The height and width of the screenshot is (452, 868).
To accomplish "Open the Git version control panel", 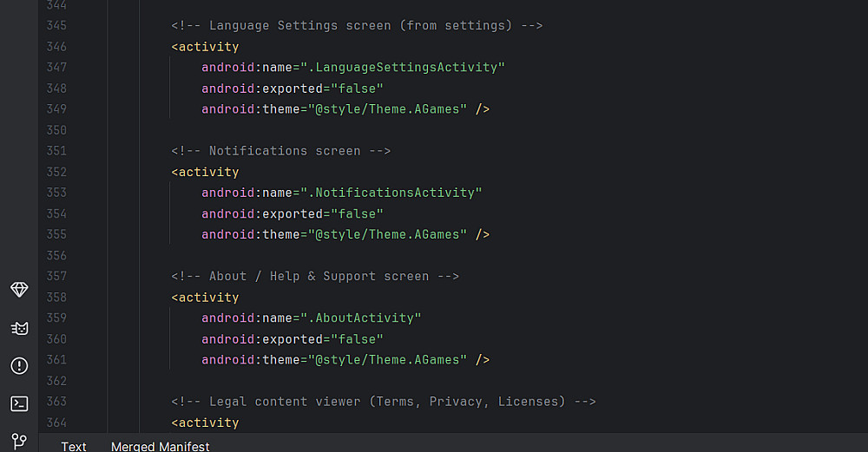I will pyautogui.click(x=19, y=441).
